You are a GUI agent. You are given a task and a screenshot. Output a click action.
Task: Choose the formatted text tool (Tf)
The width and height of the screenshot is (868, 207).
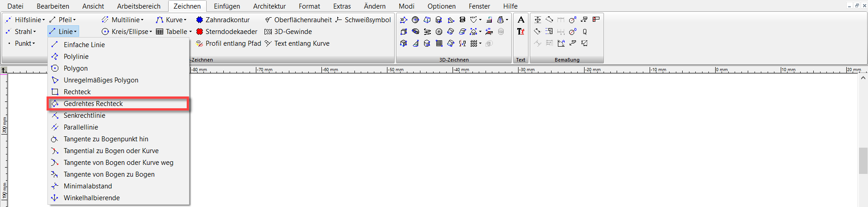tap(521, 32)
